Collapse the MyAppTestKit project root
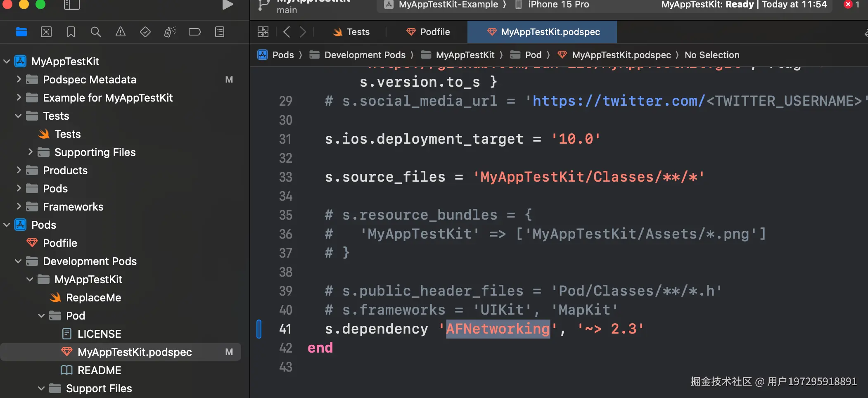This screenshot has width=868, height=398. 7,62
